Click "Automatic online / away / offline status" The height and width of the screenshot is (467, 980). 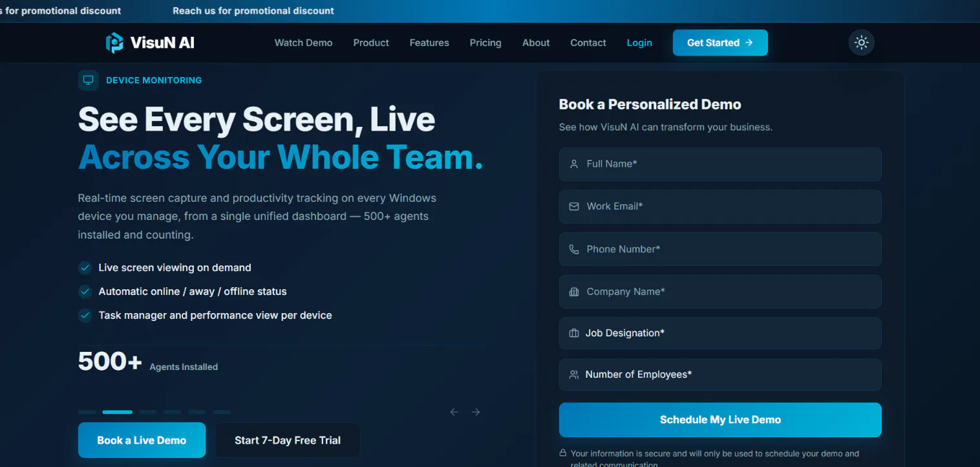193,292
